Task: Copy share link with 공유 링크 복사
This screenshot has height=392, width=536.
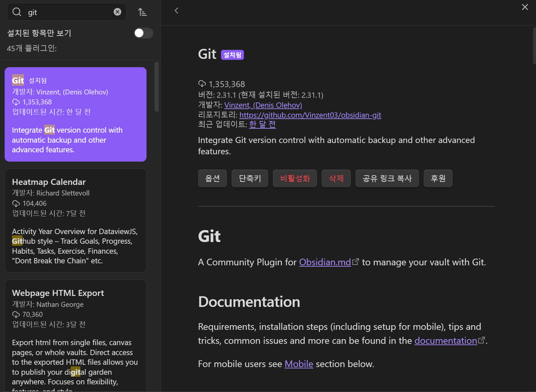Action: [387, 179]
